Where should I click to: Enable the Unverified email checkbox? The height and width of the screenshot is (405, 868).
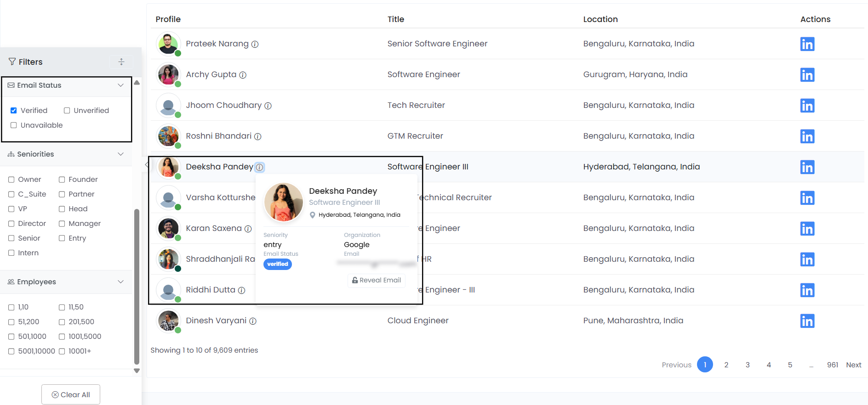[x=67, y=111]
